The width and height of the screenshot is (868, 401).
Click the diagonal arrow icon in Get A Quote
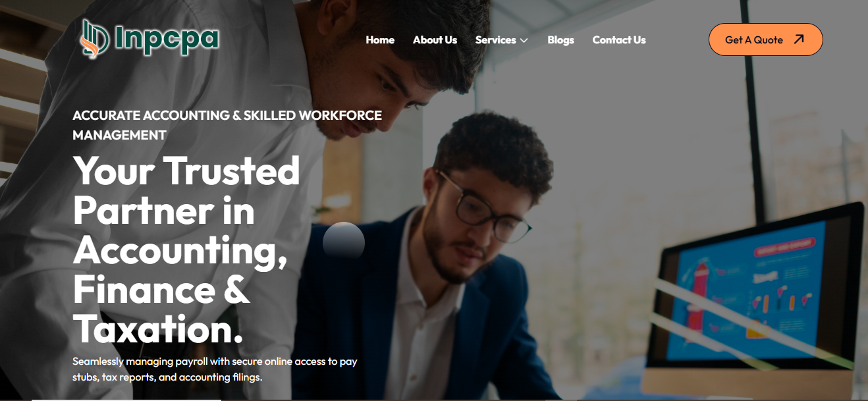click(x=799, y=40)
